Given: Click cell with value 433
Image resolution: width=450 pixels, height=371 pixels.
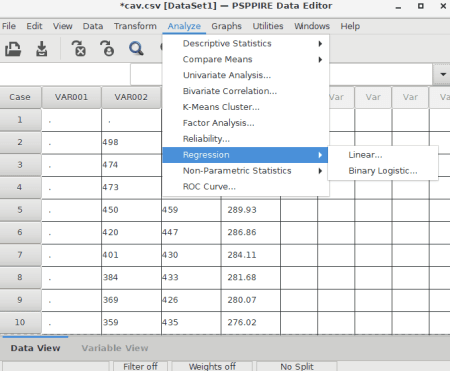Looking at the screenshot, I should click(191, 277).
